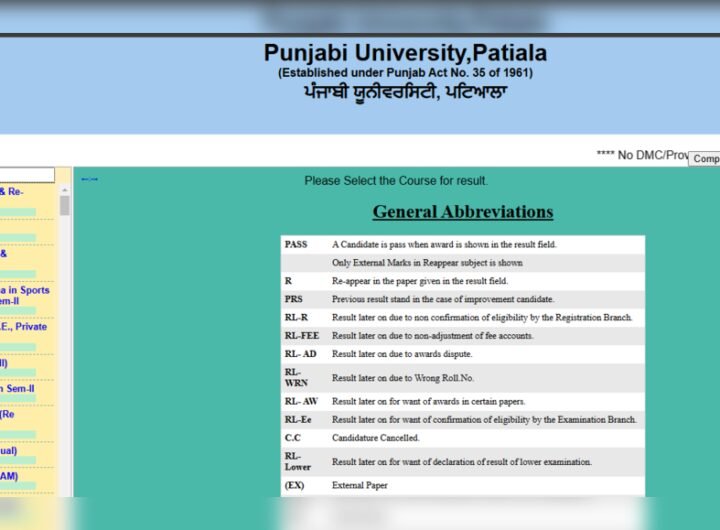This screenshot has height=530, width=720.
Task: Click the search input box above the course list
Action: click(x=27, y=175)
